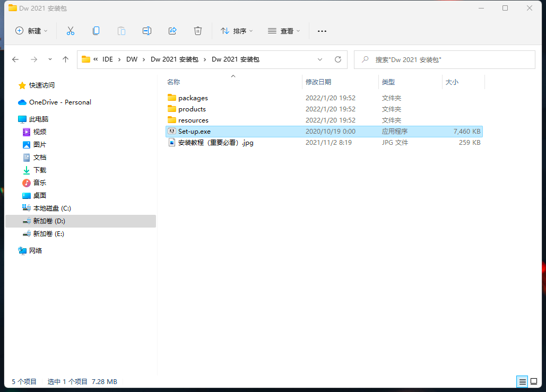Viewport: 546px width, 392px height.
Task: Click date 2020/10/19 0:00 cell
Action: [x=331, y=131]
